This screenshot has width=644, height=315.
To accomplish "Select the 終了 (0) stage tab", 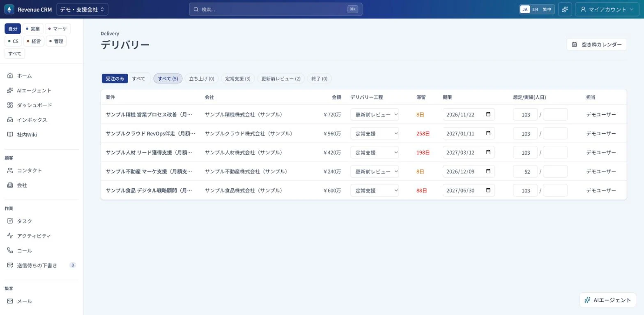I will coord(320,79).
